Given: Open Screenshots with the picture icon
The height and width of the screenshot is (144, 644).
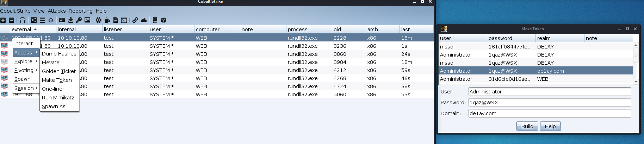Looking at the screenshot, I should (x=87, y=20).
